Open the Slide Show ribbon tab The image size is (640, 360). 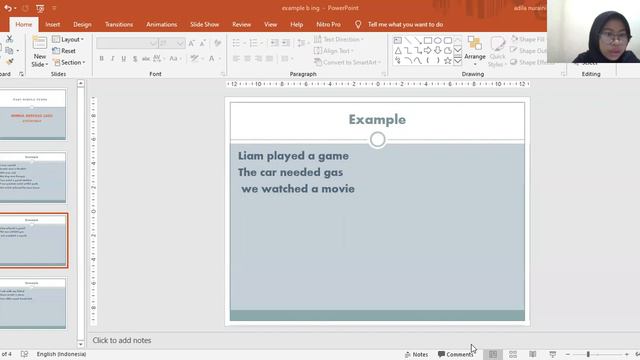coord(204,24)
